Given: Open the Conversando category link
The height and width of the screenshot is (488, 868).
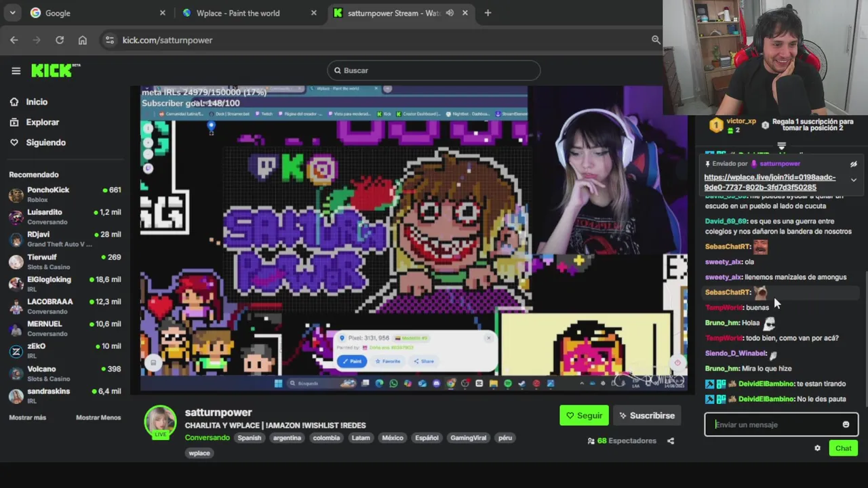Looking at the screenshot, I should tap(207, 437).
